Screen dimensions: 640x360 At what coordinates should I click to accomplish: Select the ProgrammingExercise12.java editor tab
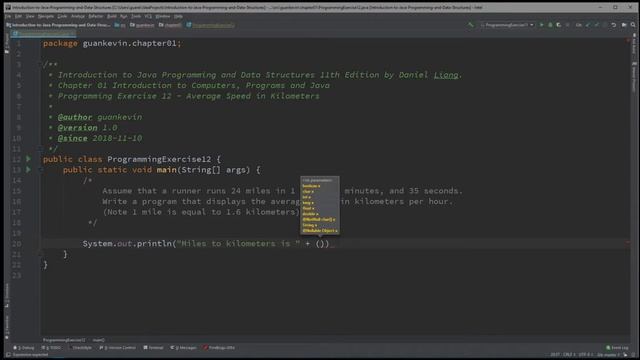pos(43,33)
